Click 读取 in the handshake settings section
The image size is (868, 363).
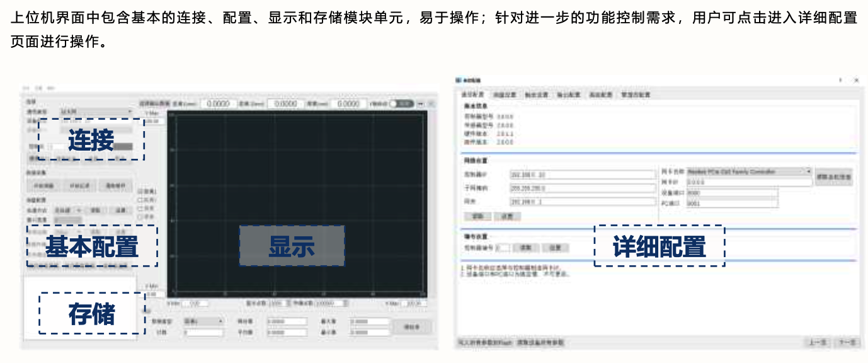click(x=524, y=246)
